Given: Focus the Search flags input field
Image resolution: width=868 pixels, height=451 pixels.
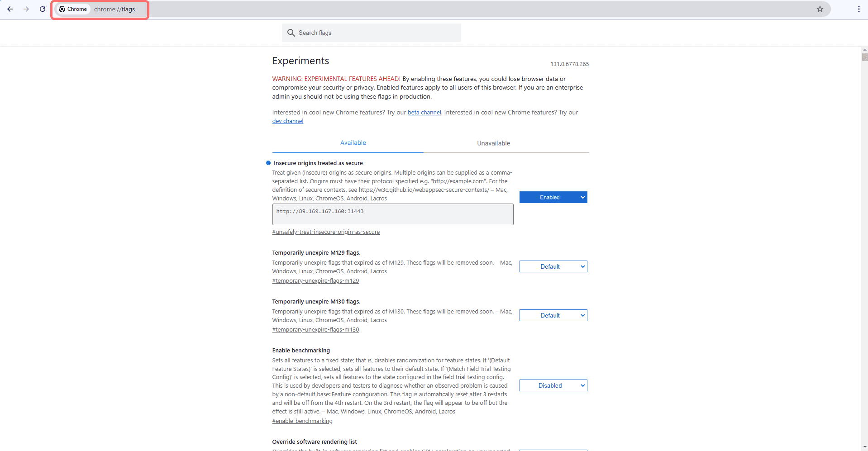Looking at the screenshot, I should pyautogui.click(x=371, y=33).
